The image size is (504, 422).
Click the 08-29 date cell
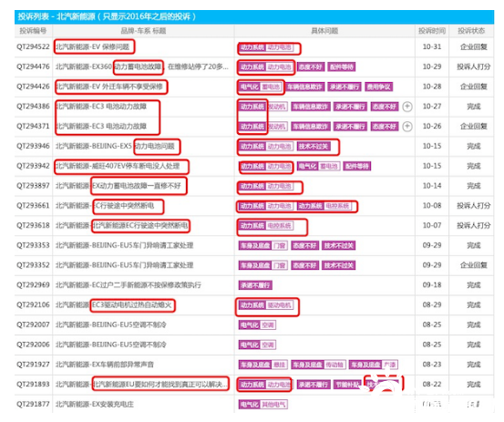pos(432,304)
